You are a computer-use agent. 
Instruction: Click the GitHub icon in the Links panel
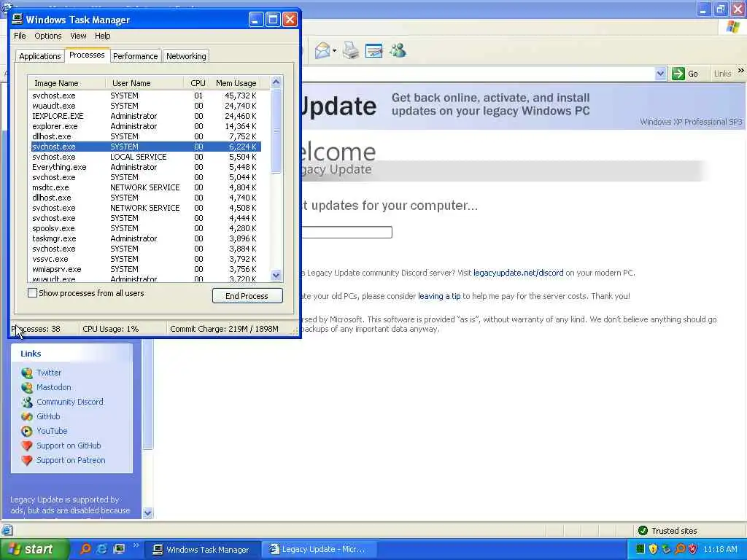27,416
